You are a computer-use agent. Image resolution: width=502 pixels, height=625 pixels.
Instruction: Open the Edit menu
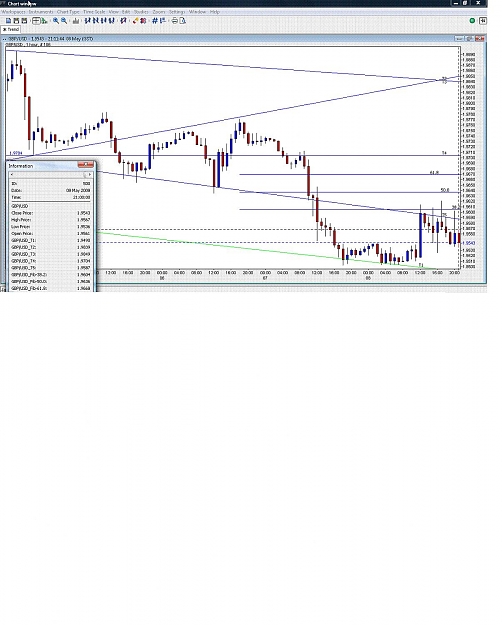tap(126, 12)
